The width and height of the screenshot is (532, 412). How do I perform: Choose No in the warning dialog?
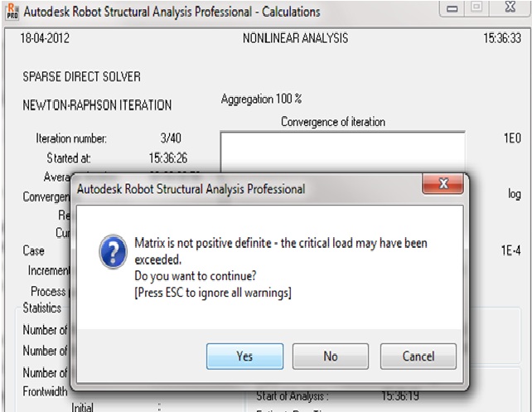331,356
